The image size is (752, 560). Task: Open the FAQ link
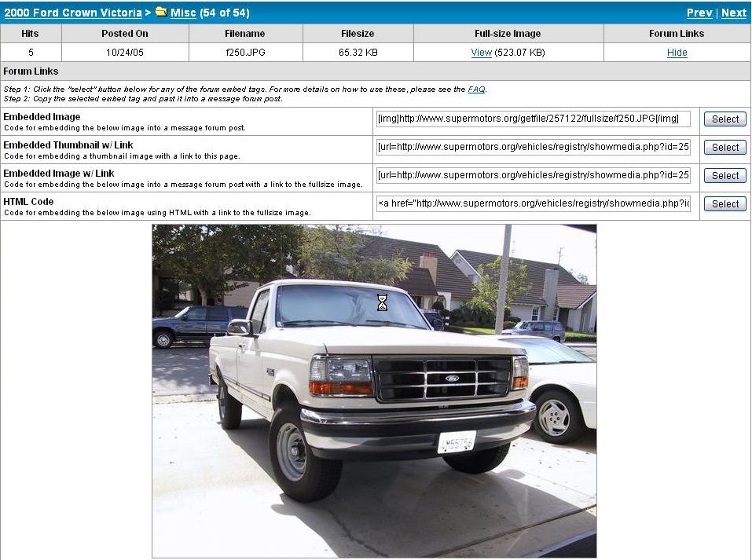pos(476,90)
